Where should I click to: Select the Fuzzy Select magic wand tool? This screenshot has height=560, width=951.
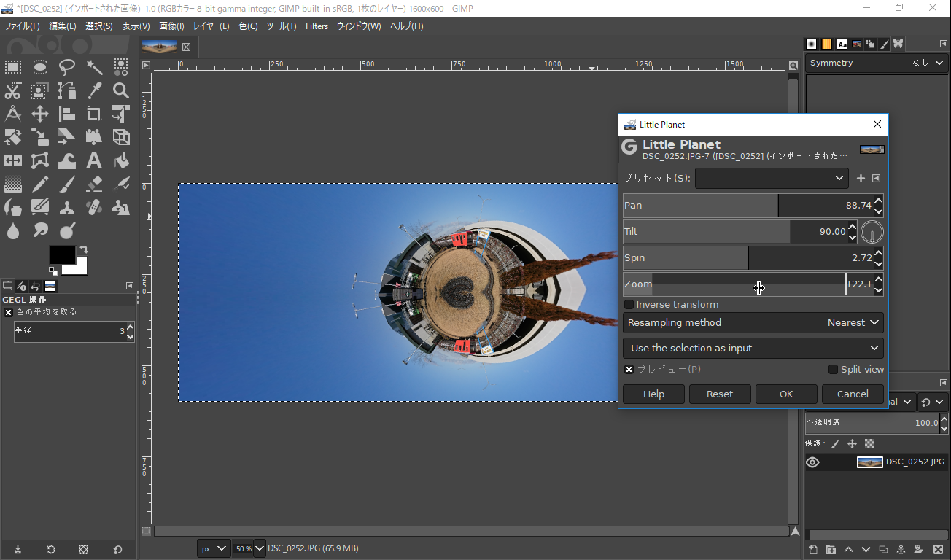coord(94,68)
